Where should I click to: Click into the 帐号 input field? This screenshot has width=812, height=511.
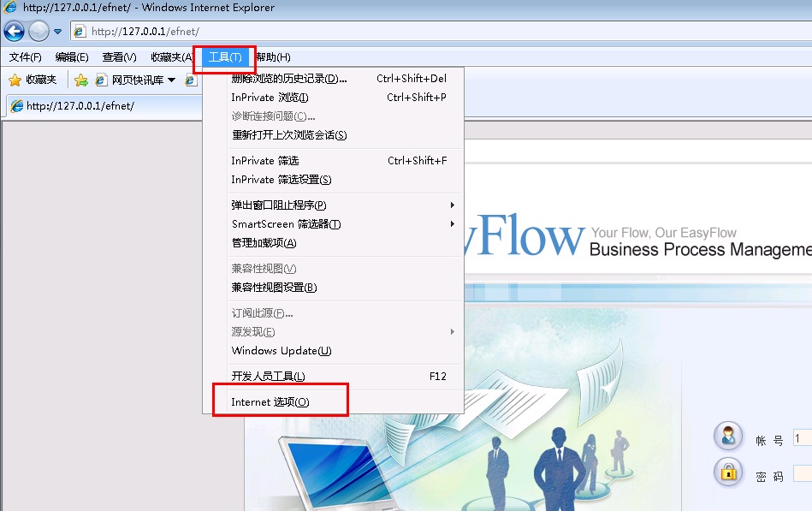coord(802,437)
